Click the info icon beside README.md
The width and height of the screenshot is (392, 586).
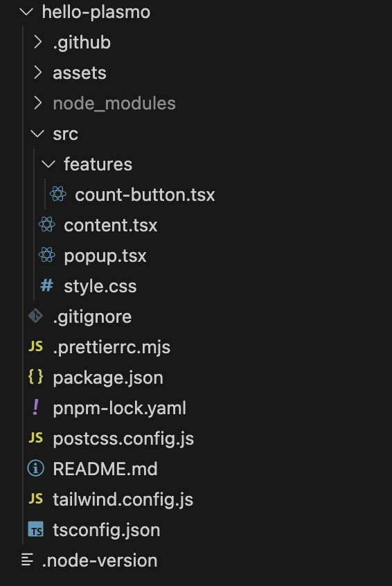click(36, 468)
